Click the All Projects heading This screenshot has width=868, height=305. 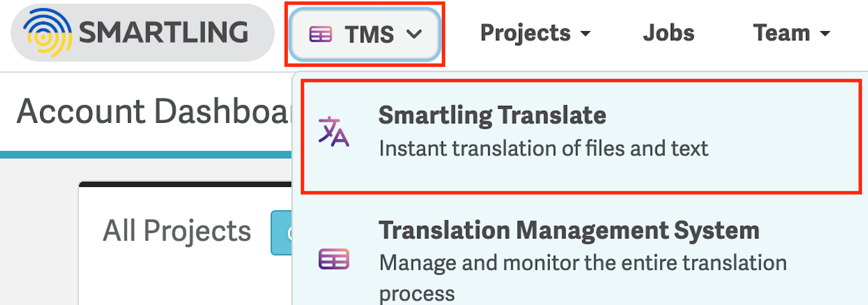click(177, 231)
